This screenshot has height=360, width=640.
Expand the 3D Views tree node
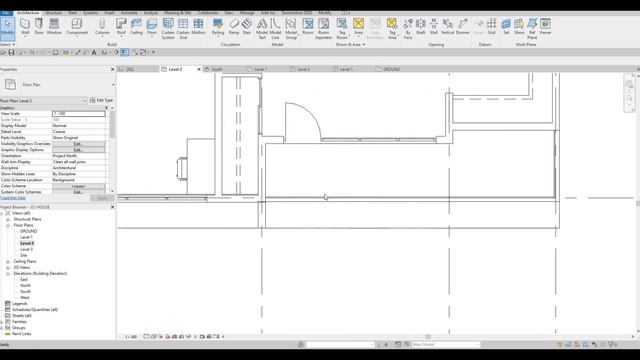8,267
